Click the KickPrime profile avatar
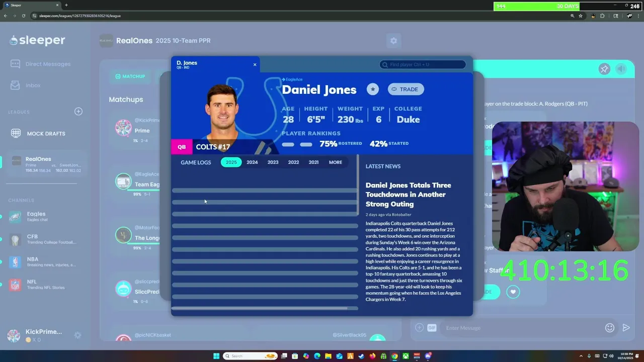Viewport: 644px width, 362px height. 14,335
